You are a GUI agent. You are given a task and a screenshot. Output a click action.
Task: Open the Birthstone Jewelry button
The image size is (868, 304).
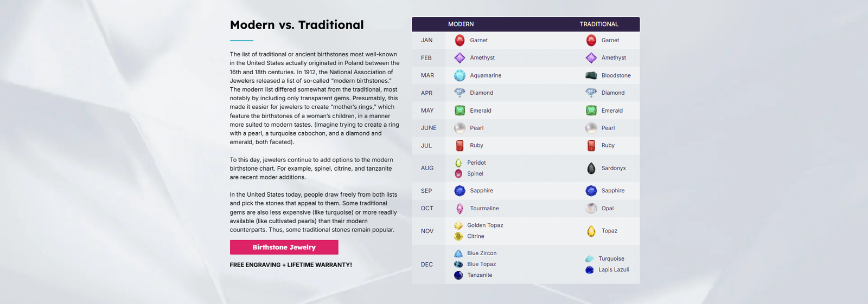point(284,247)
